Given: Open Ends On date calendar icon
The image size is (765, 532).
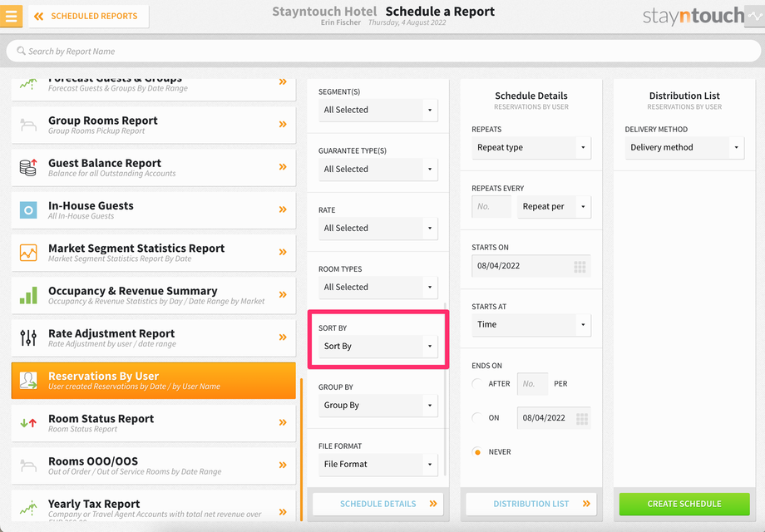Looking at the screenshot, I should coord(581,419).
